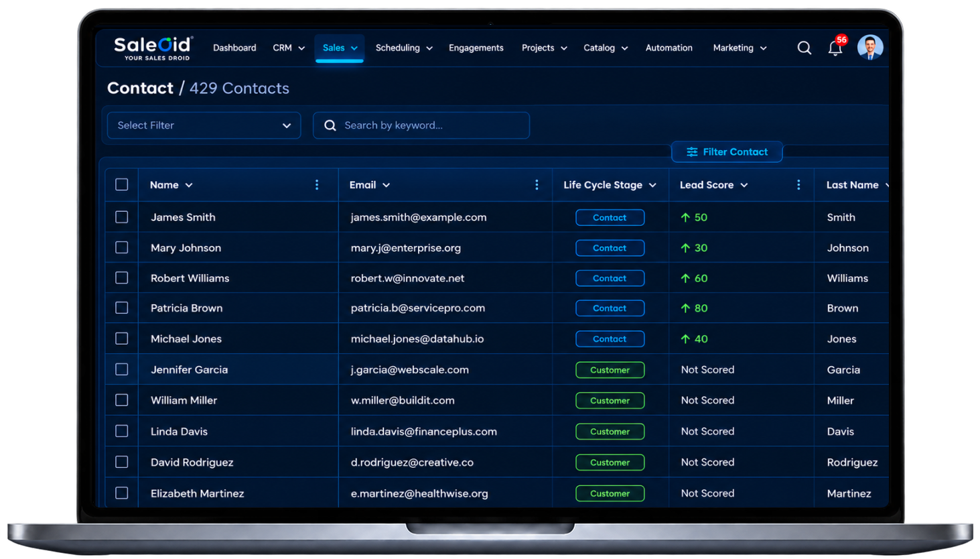Click the Last Name column header
Image resolution: width=980 pixels, height=559 pixels.
click(x=852, y=185)
